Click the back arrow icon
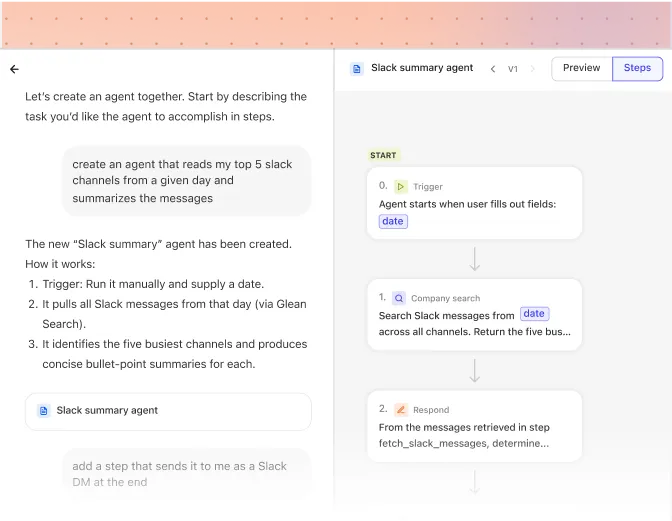672x521 pixels. tap(14, 69)
